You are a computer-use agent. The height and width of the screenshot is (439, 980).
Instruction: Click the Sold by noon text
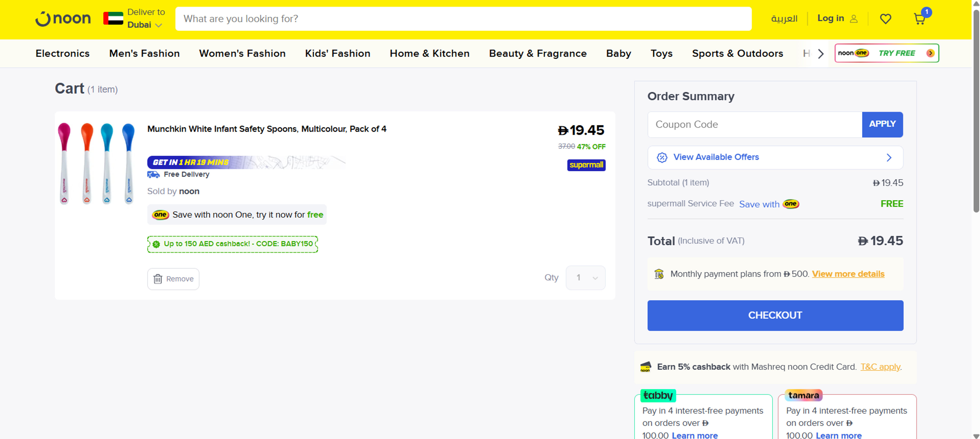(x=173, y=191)
